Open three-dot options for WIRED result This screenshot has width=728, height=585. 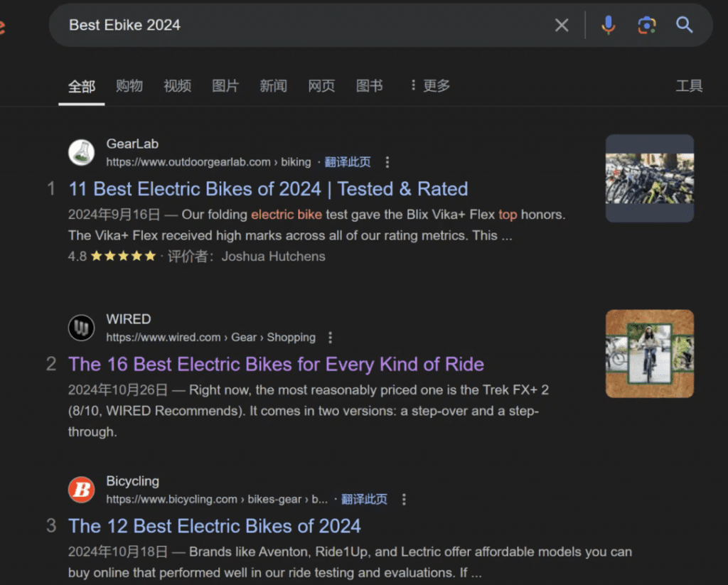coord(330,338)
